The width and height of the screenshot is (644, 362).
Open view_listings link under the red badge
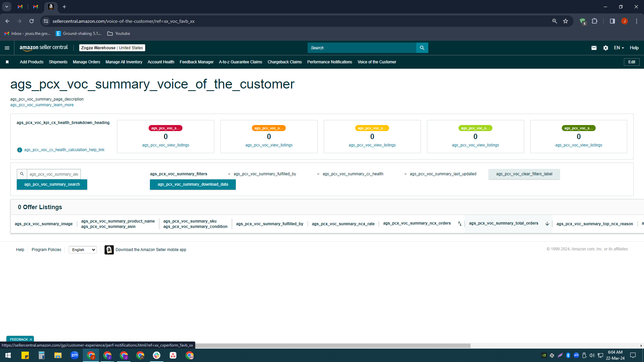[x=166, y=145]
